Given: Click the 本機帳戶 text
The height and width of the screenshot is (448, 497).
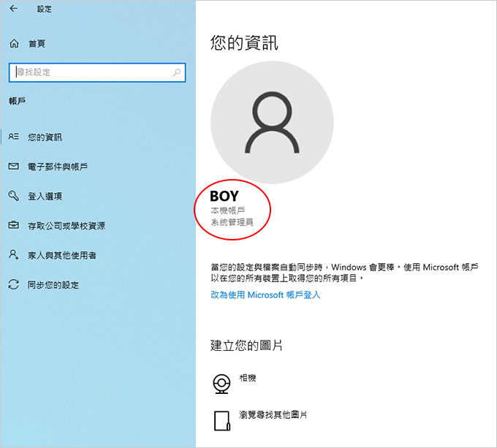Looking at the screenshot, I should point(227,210).
